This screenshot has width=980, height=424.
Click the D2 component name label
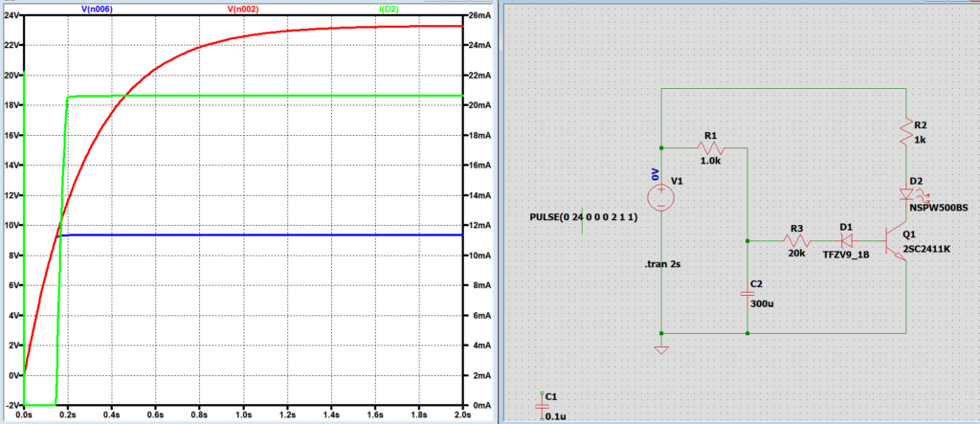point(916,181)
